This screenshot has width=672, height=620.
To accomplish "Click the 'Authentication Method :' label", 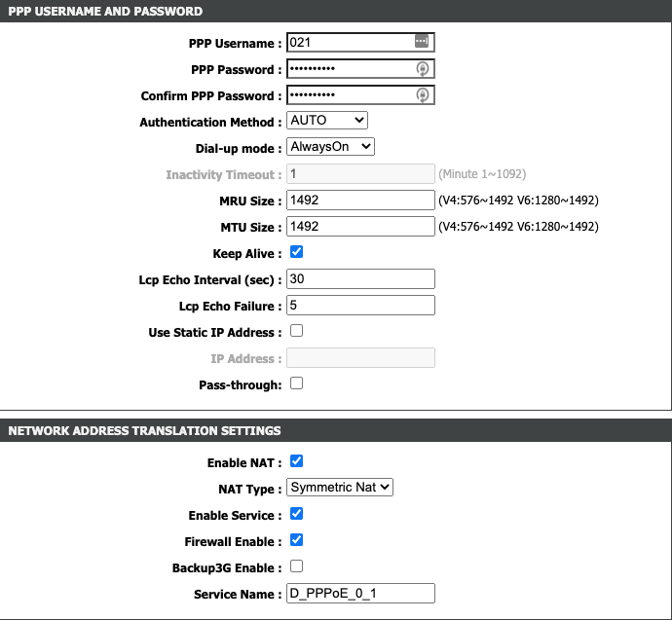I will click(x=210, y=122).
